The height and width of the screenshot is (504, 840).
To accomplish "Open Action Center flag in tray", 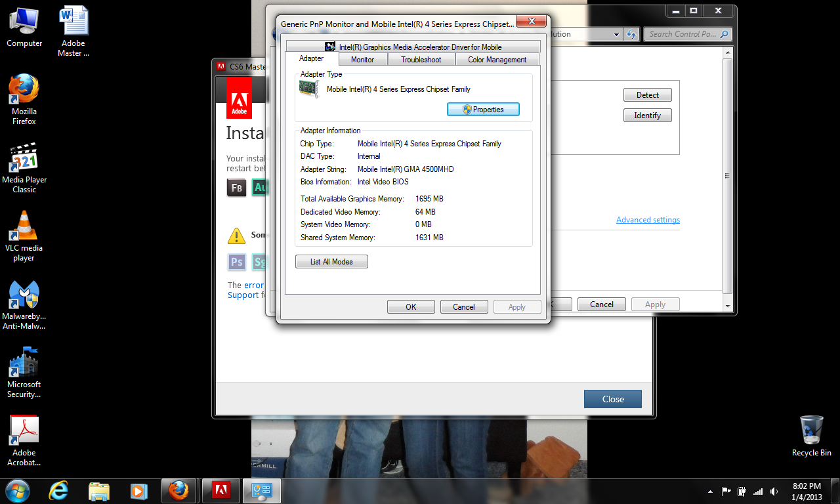I will [726, 491].
